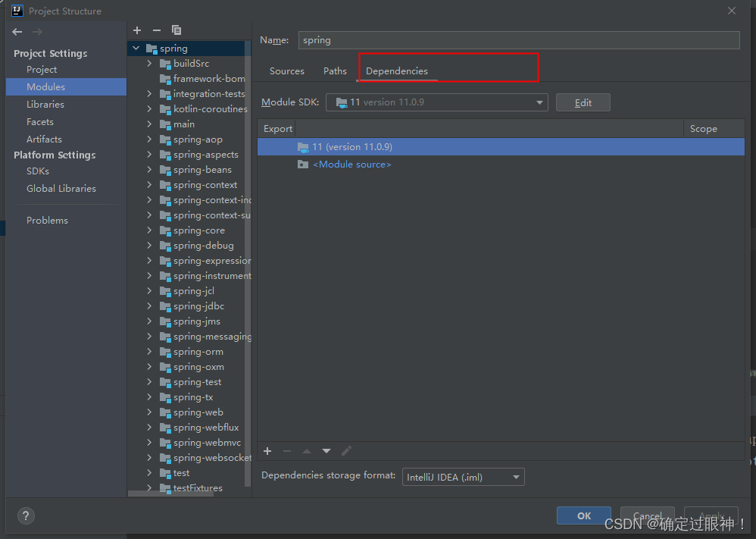Click the IntelliJ logo in the title bar

pos(17,11)
